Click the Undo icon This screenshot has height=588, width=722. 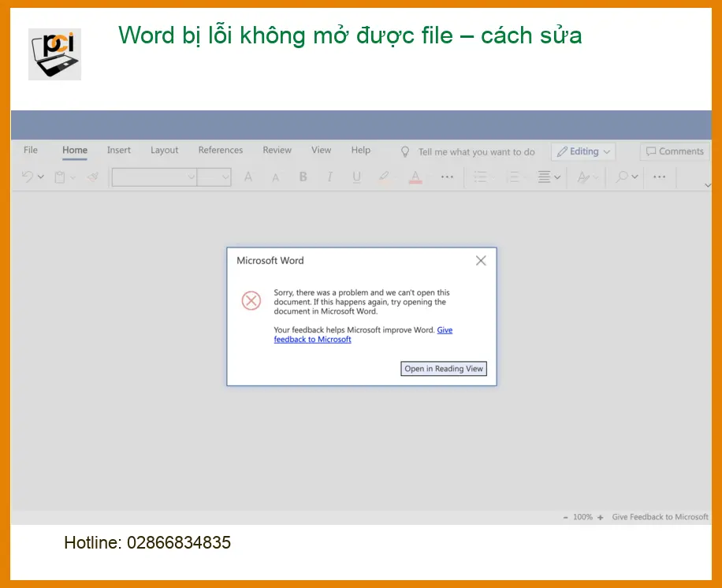tap(28, 177)
